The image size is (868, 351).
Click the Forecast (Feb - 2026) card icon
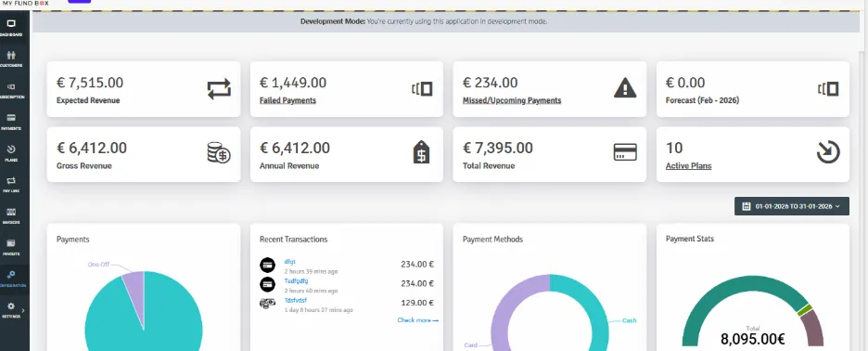tap(828, 89)
